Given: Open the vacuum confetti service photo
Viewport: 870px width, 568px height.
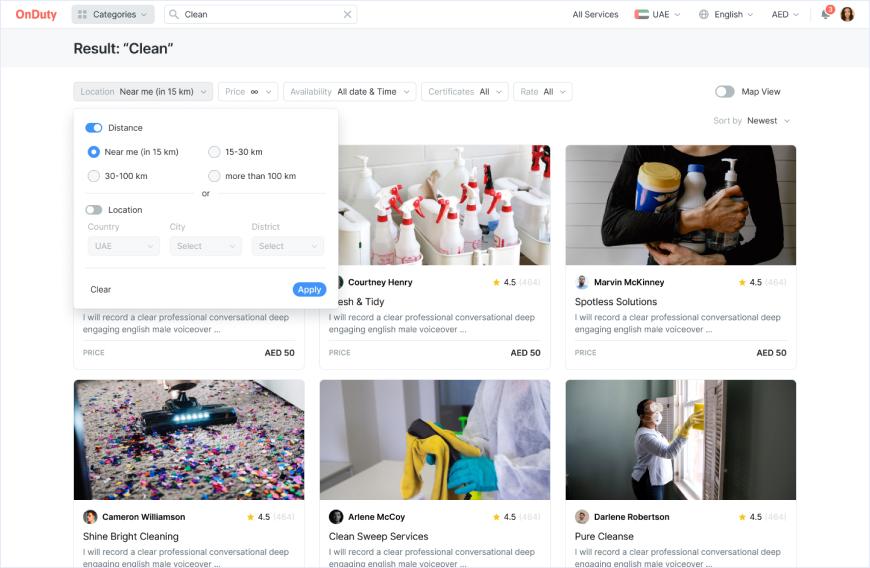Looking at the screenshot, I should pyautogui.click(x=189, y=440).
